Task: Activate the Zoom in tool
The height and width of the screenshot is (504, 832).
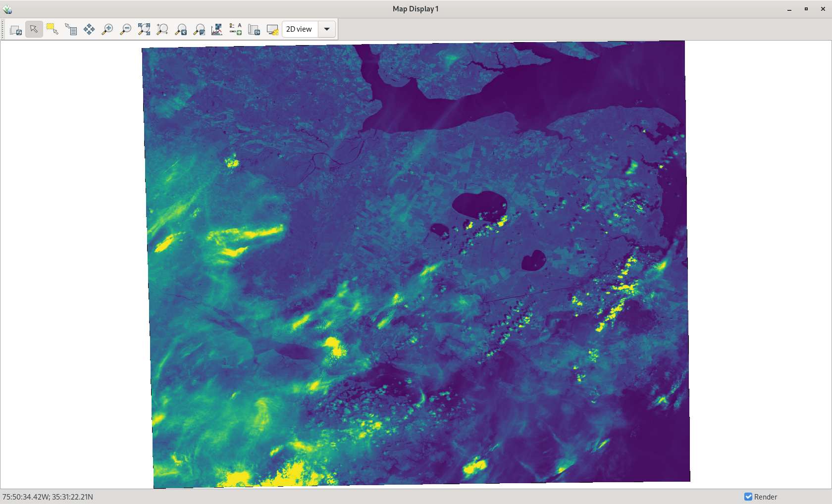Action: [107, 30]
